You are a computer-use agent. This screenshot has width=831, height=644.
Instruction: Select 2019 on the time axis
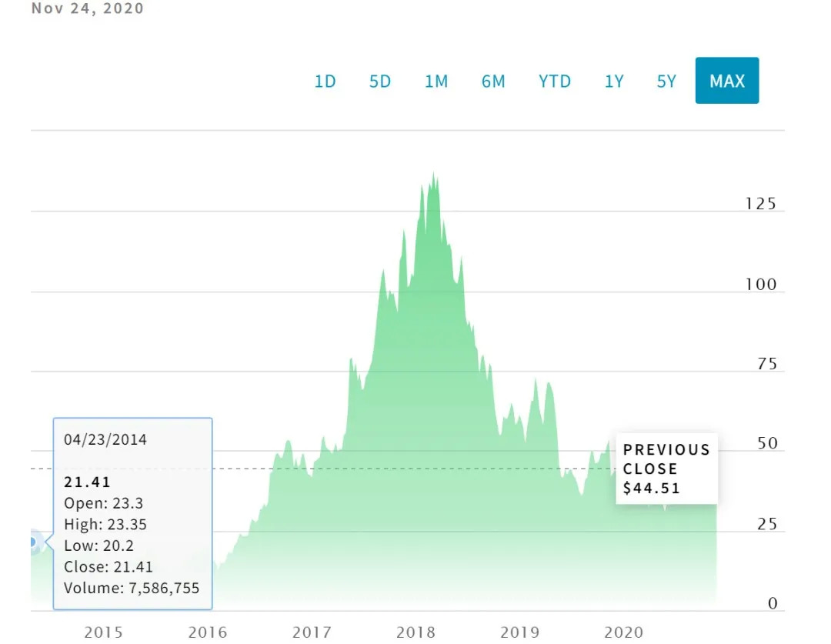[519, 632]
